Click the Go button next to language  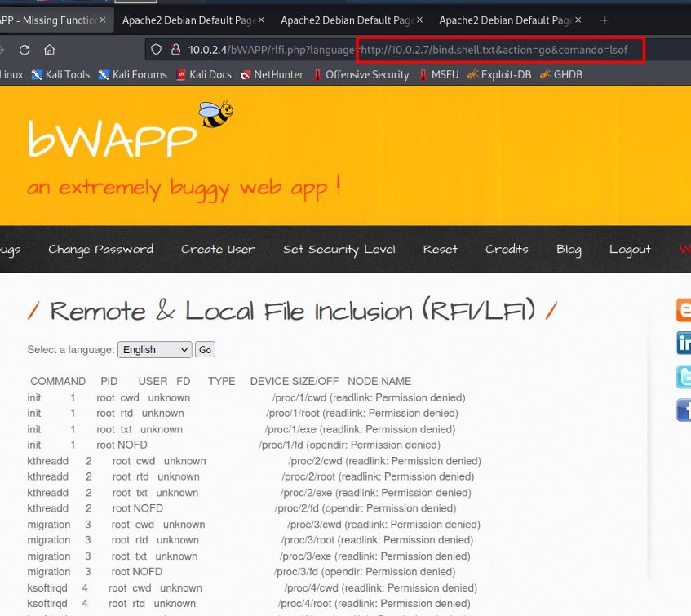(x=205, y=350)
